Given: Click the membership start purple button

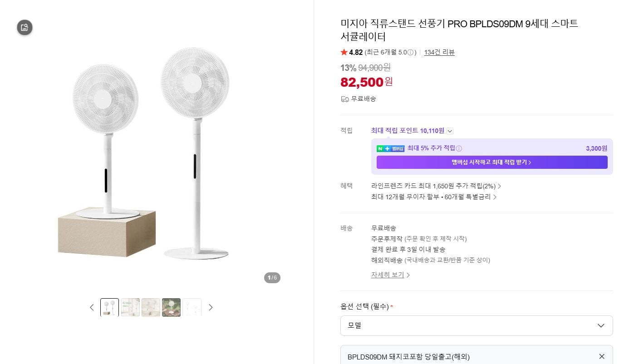Looking at the screenshot, I should tap(492, 162).
